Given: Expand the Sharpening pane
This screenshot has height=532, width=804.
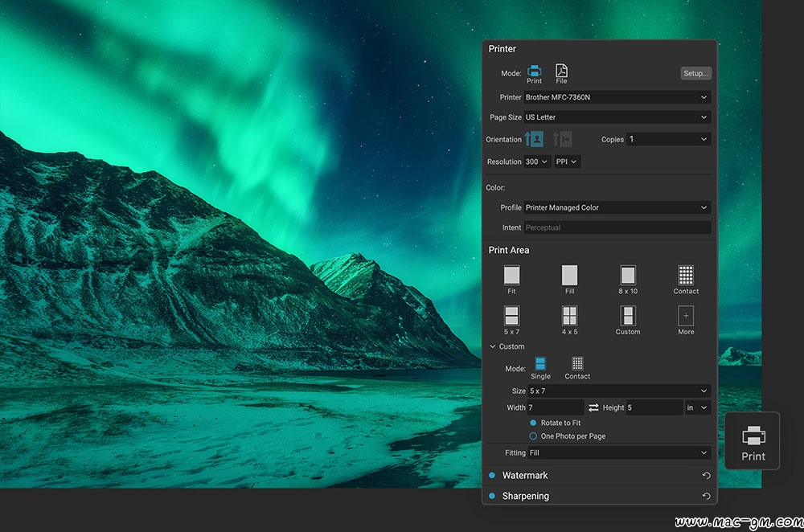Looking at the screenshot, I should pos(526,496).
